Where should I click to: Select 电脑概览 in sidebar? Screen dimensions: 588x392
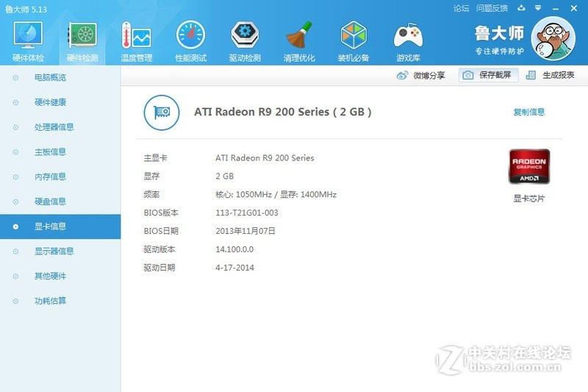(60, 78)
